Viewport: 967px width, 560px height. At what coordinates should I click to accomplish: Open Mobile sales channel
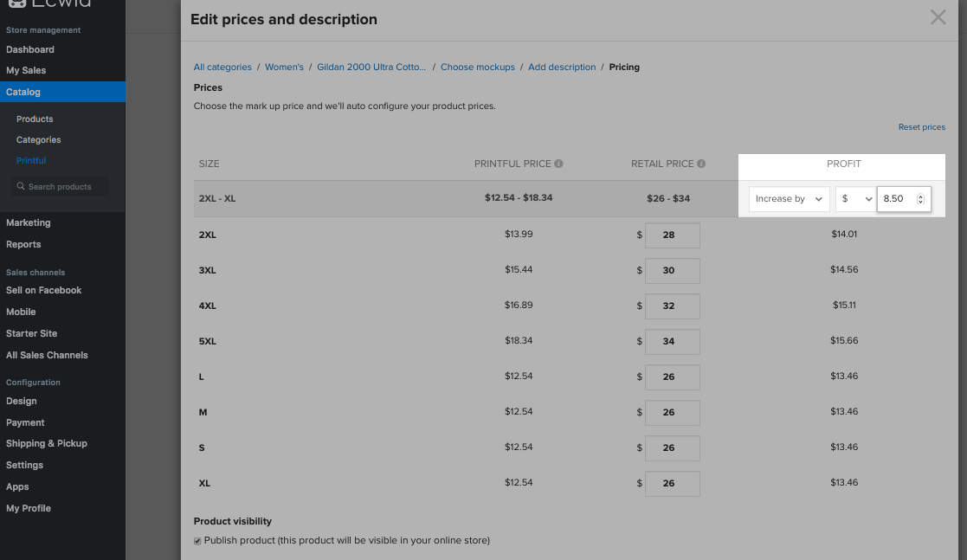point(21,312)
